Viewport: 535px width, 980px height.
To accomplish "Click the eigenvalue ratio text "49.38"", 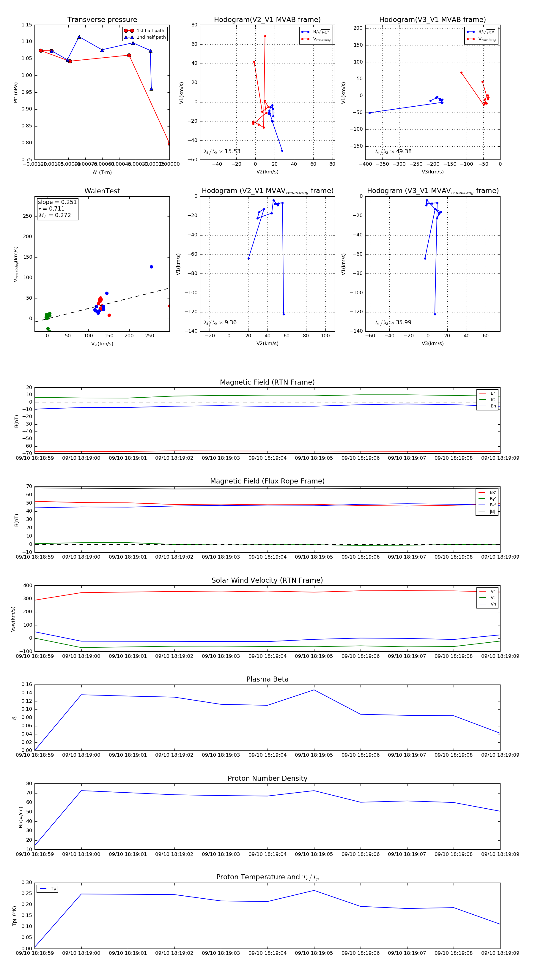I will click(404, 151).
